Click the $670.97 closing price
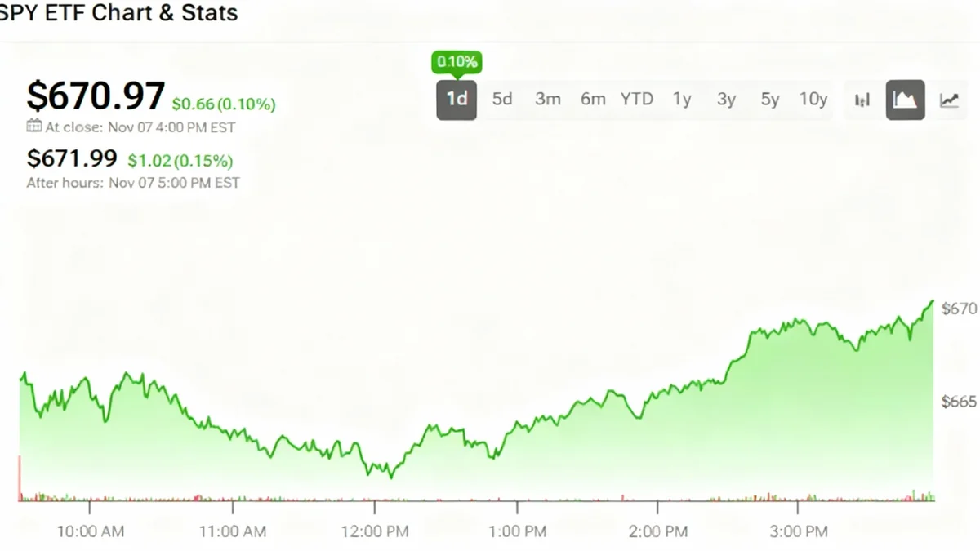 pyautogui.click(x=96, y=96)
